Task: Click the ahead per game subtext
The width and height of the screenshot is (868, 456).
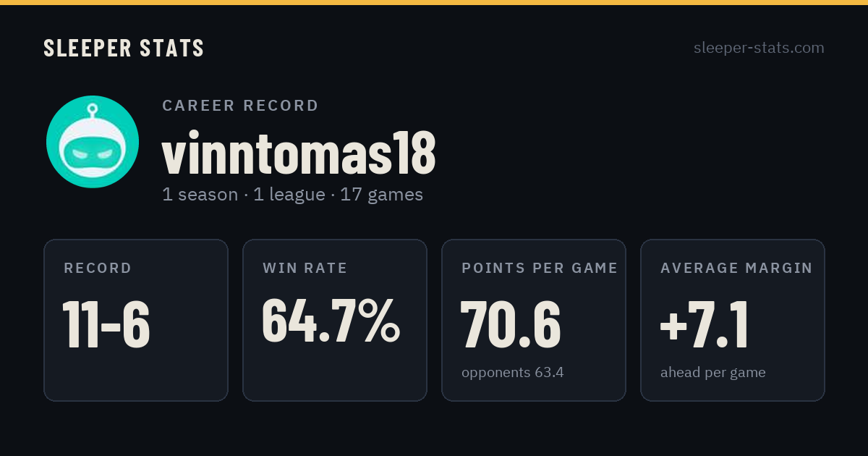Action: coord(713,373)
